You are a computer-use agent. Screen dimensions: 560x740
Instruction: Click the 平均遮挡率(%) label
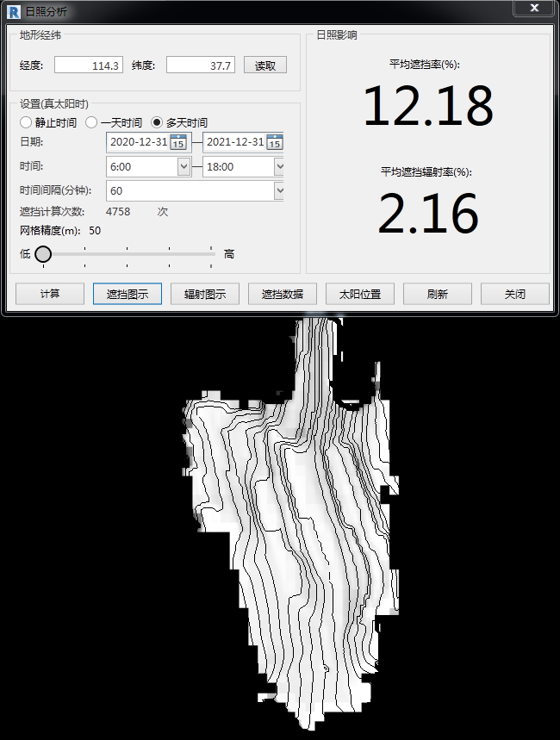(425, 65)
